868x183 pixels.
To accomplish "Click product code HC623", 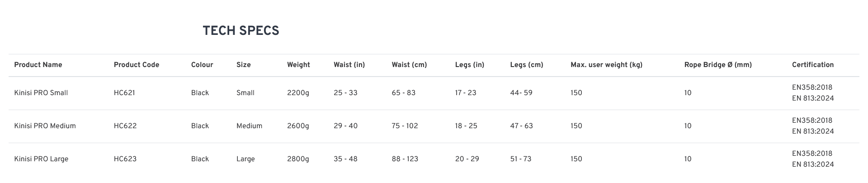I will tap(125, 159).
